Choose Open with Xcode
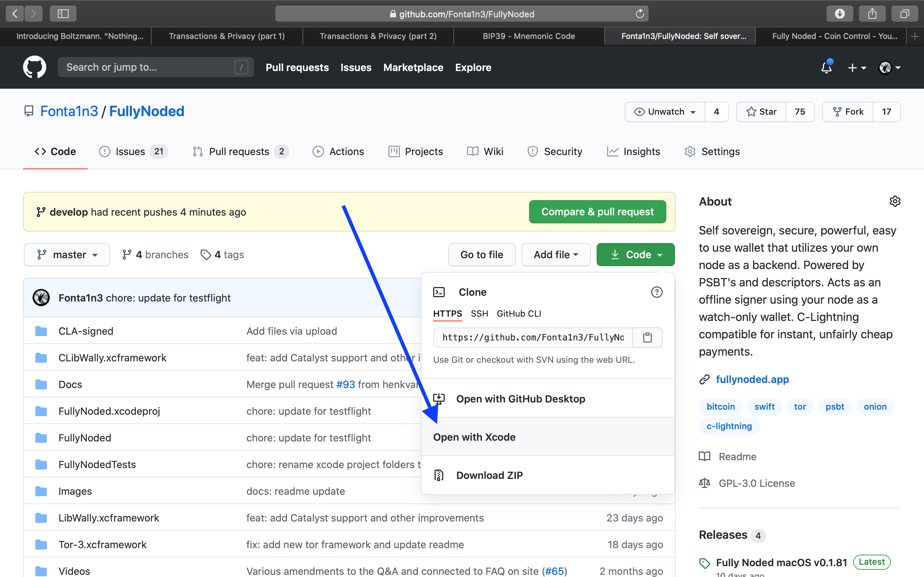 point(474,437)
